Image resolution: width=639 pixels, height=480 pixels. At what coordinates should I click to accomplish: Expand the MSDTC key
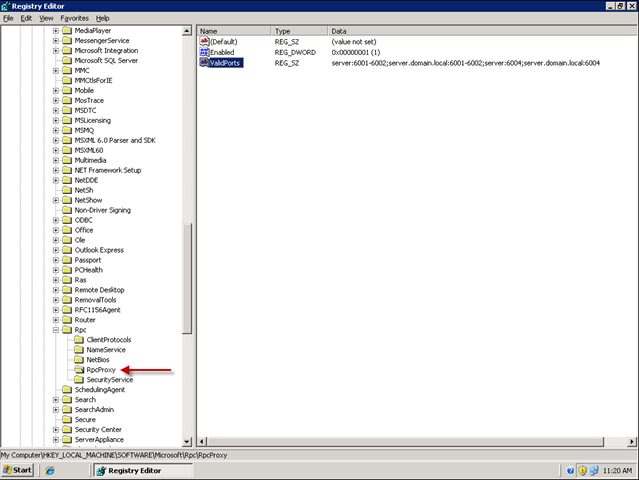pos(56,110)
